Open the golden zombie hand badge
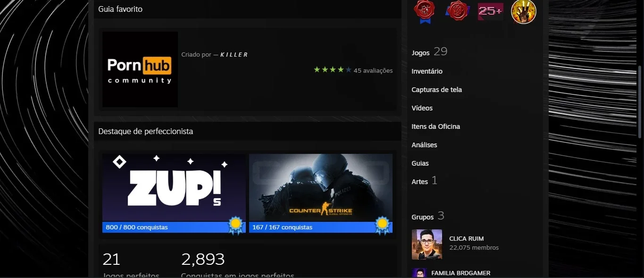 click(x=524, y=11)
